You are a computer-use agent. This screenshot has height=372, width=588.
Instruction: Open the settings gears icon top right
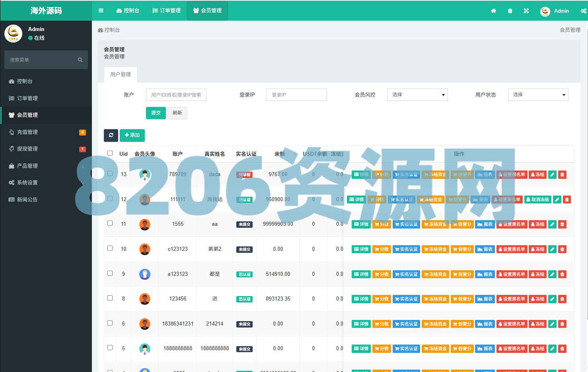coord(583,11)
